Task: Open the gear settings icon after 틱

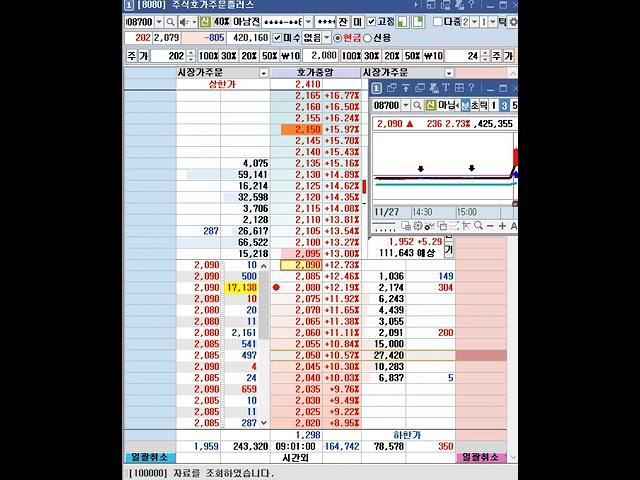Action: (513, 22)
